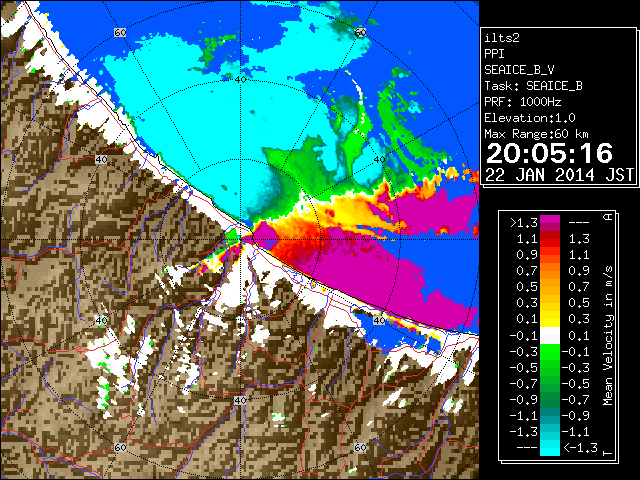Pick the bright green band below the white band

click(x=550, y=351)
